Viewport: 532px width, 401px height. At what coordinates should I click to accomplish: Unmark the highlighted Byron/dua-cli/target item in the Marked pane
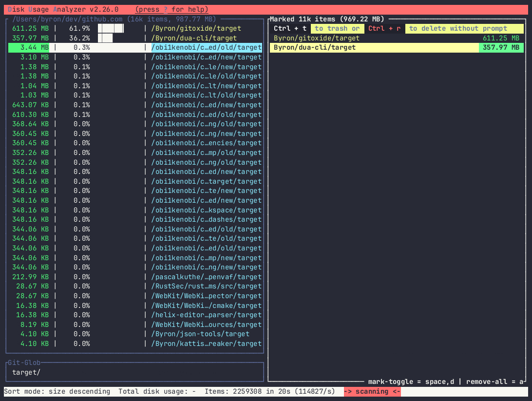pyautogui.click(x=315, y=48)
